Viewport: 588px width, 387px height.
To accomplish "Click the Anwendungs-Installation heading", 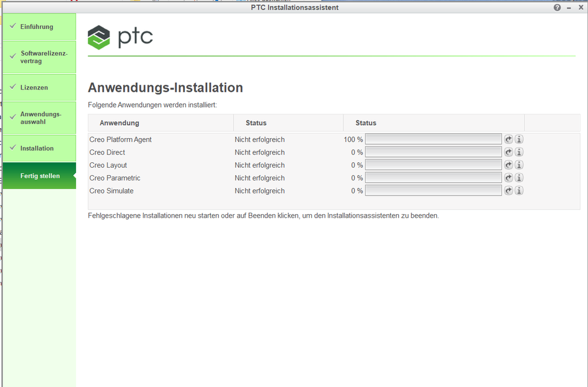I will [x=165, y=87].
